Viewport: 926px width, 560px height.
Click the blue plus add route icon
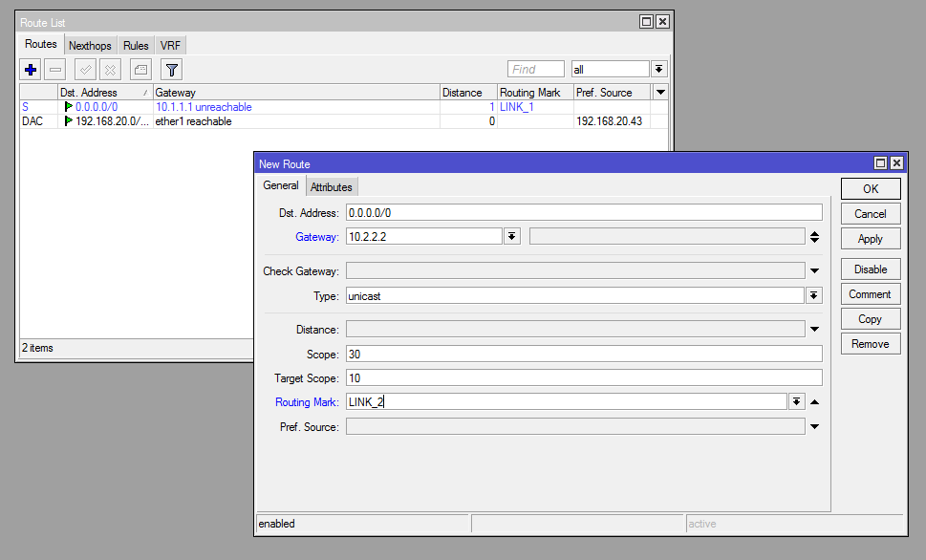click(x=31, y=70)
